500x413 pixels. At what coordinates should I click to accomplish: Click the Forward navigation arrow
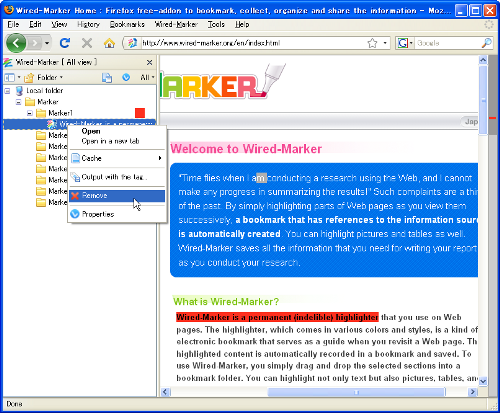tap(35, 43)
